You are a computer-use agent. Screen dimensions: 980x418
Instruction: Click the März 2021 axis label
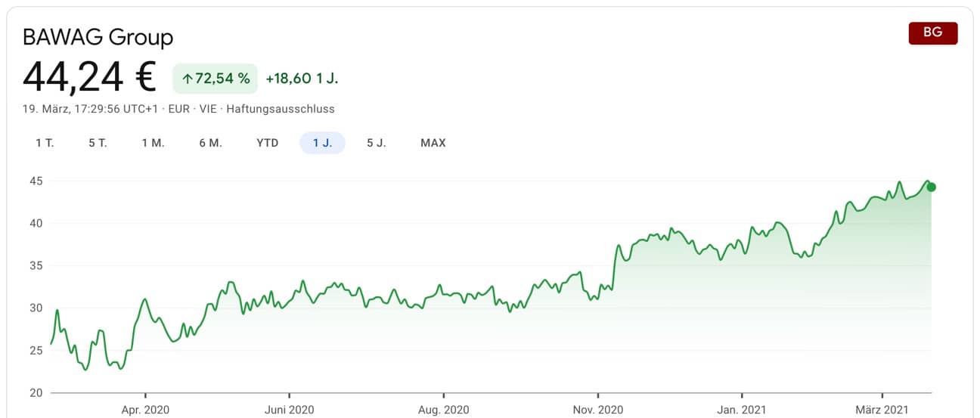tap(882, 410)
